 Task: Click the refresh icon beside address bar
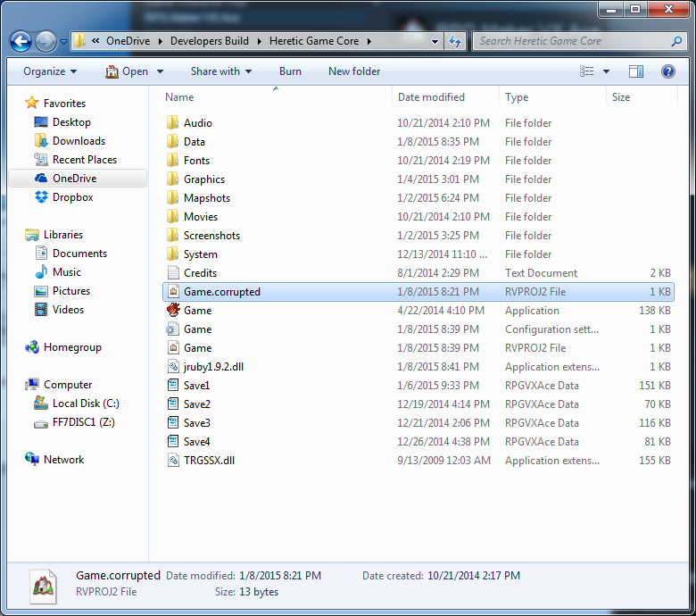[456, 41]
